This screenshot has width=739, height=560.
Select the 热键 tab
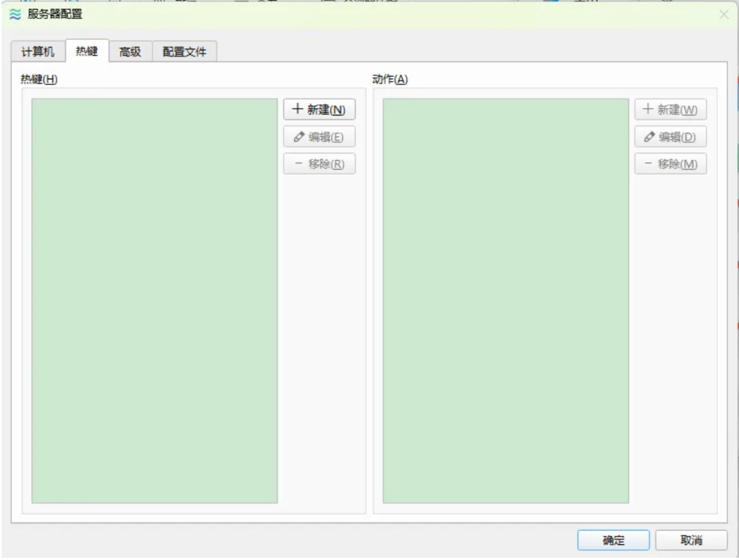[x=87, y=51]
